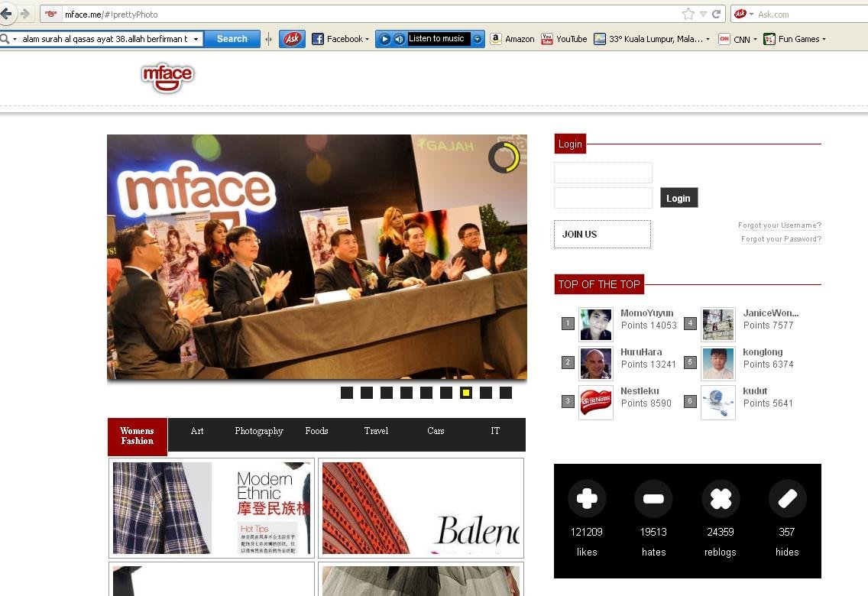Open the Travel category tab
Viewport: 868px width, 596px height.
pyautogui.click(x=376, y=431)
